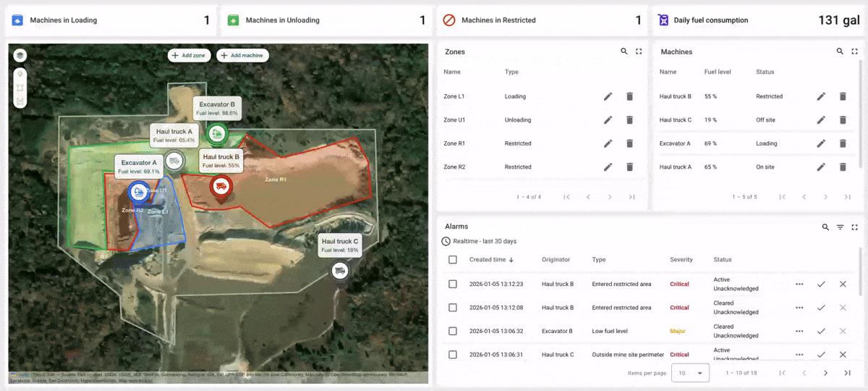Screen dimensions: 868x391
Task: Acknowledge the Excavator B low fuel alarm
Action: point(821,331)
